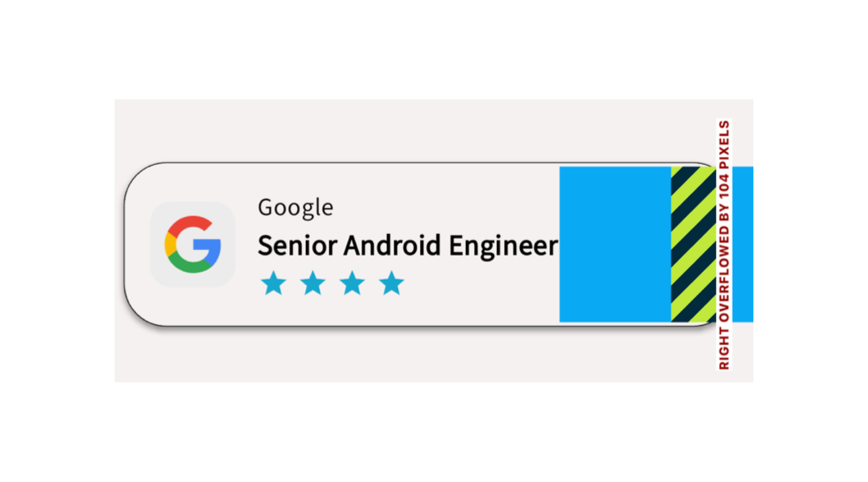Viewport: 868px width, 482px height.
Task: Click the large blue box inside the card
Action: pos(615,244)
